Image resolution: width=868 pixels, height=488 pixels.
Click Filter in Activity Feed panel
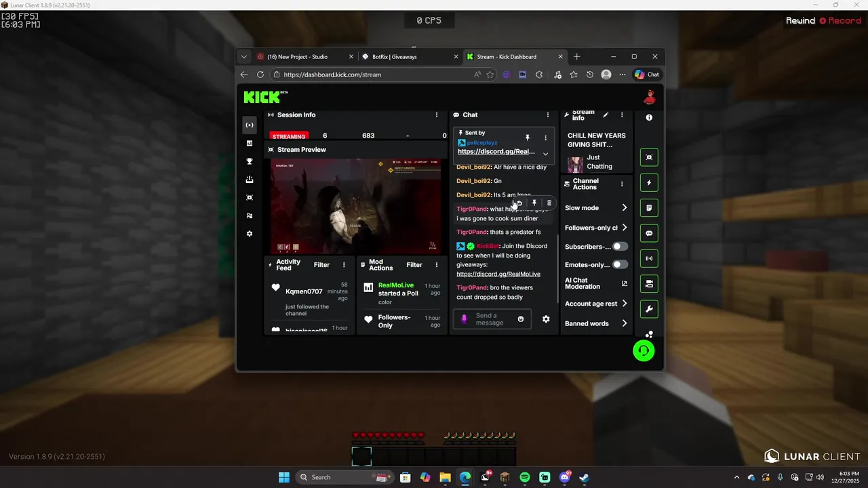(x=321, y=265)
